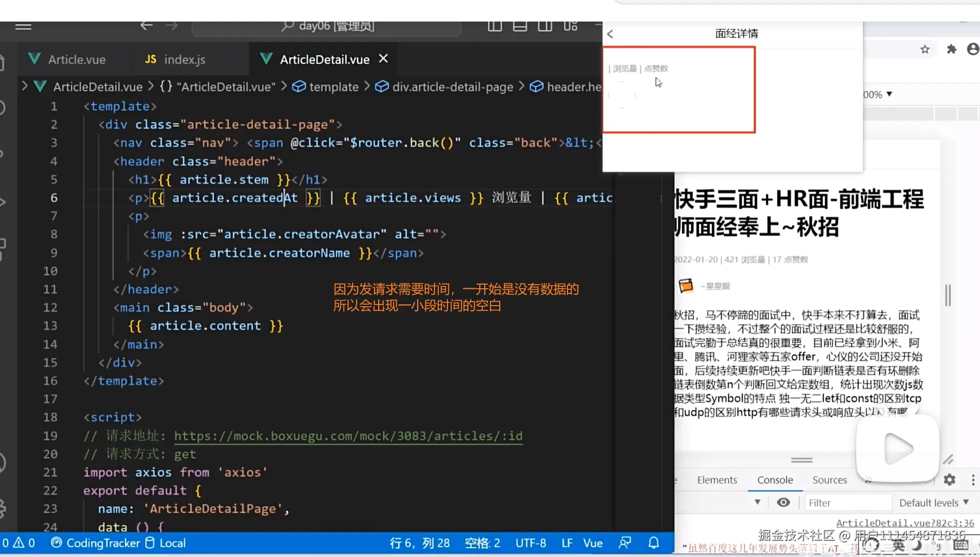
Task: Open the zoom percentage dropdown in device toolbar
Action: (878, 94)
